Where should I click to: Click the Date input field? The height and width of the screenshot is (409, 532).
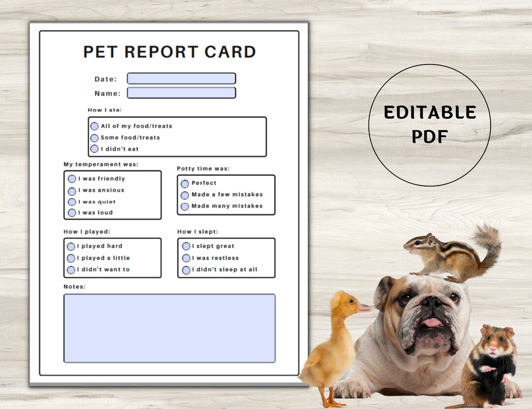pyautogui.click(x=181, y=78)
